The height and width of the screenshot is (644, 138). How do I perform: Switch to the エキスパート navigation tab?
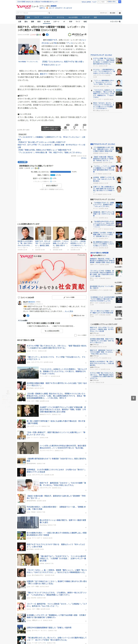click(x=48, y=17)
